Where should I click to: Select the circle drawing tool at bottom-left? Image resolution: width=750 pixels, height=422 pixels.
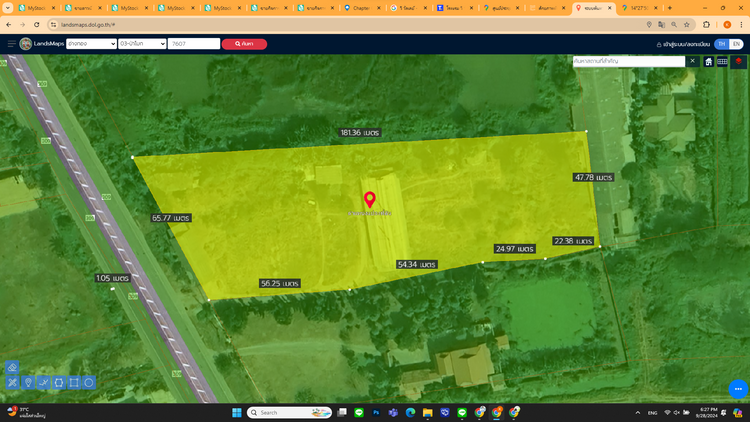click(89, 383)
